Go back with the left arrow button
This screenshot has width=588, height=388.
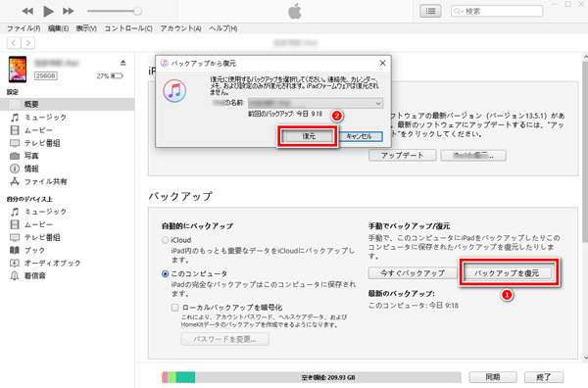pyautogui.click(x=14, y=43)
